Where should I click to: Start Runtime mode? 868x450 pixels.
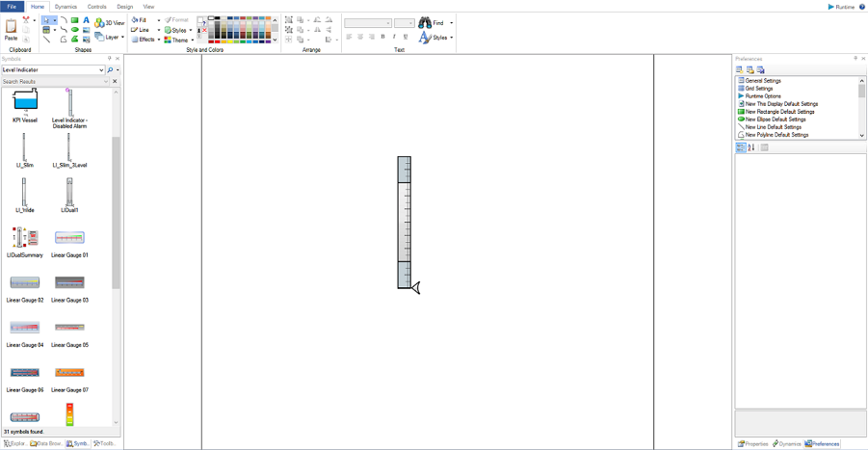coord(841,7)
